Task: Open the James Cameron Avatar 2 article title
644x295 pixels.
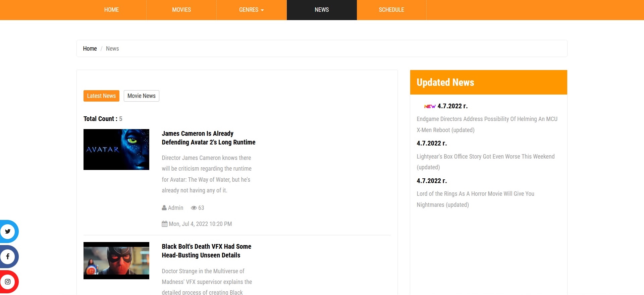Action: click(x=208, y=138)
